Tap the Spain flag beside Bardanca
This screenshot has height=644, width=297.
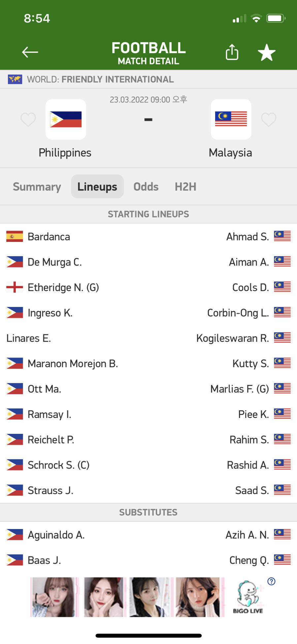click(x=15, y=237)
